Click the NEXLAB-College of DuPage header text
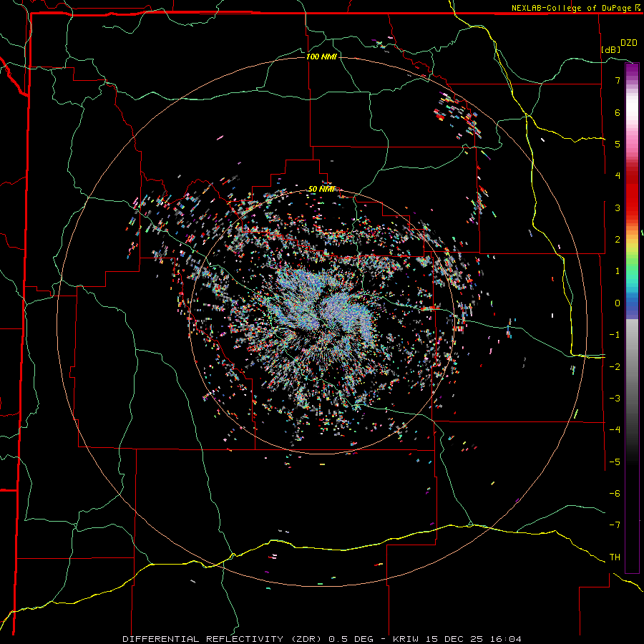The image size is (644, 644). click(x=571, y=8)
